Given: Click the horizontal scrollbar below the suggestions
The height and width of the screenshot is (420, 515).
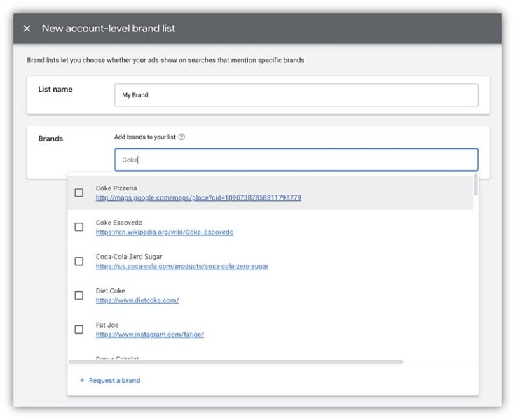Looking at the screenshot, I should pos(235,362).
